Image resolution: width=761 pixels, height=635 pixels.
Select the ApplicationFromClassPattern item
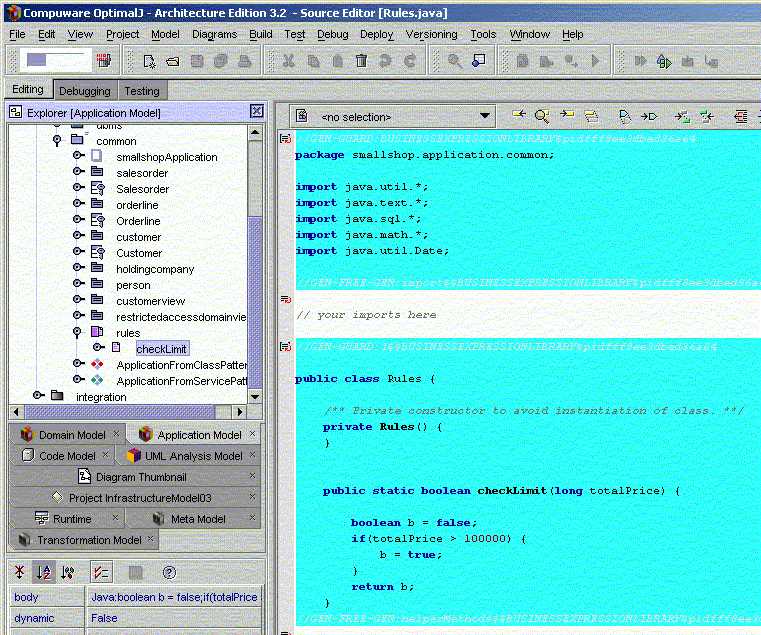pyautogui.click(x=182, y=365)
